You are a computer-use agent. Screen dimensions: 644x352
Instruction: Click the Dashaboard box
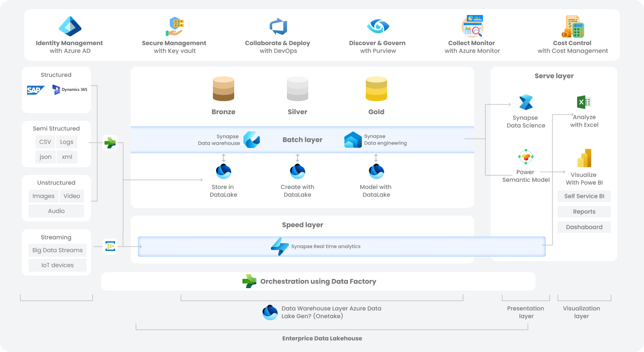(x=584, y=227)
